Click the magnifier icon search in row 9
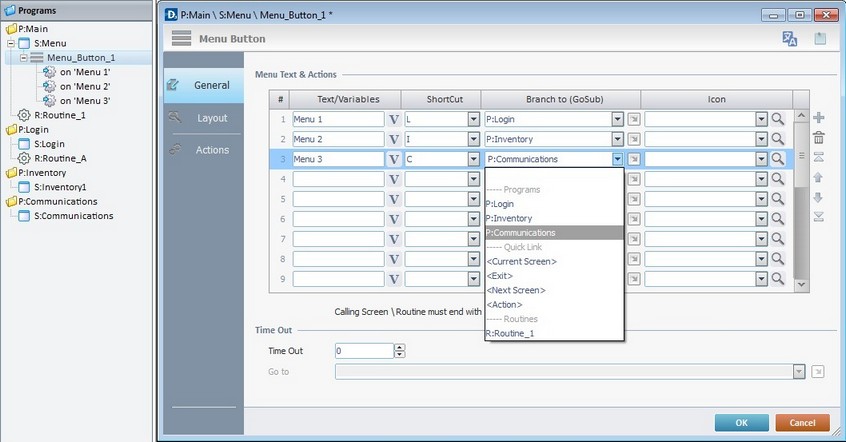Image resolution: width=846 pixels, height=442 pixels. (777, 279)
